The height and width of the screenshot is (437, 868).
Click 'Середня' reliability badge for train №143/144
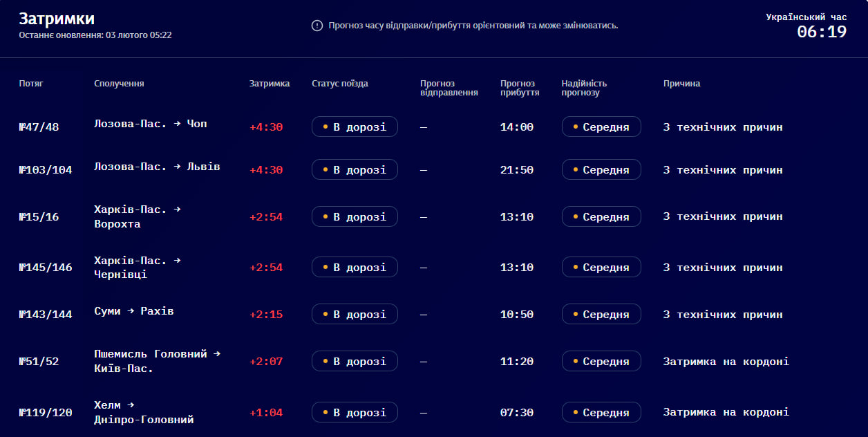(x=601, y=315)
